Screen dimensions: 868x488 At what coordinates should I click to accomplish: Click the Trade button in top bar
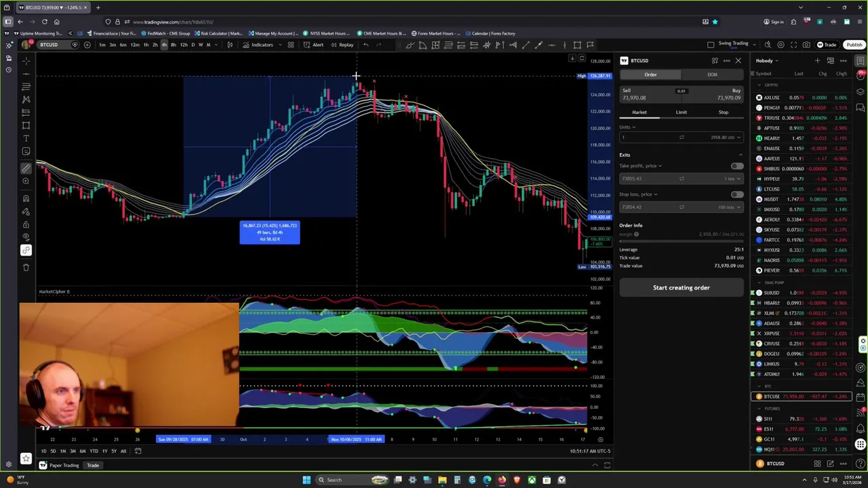827,45
